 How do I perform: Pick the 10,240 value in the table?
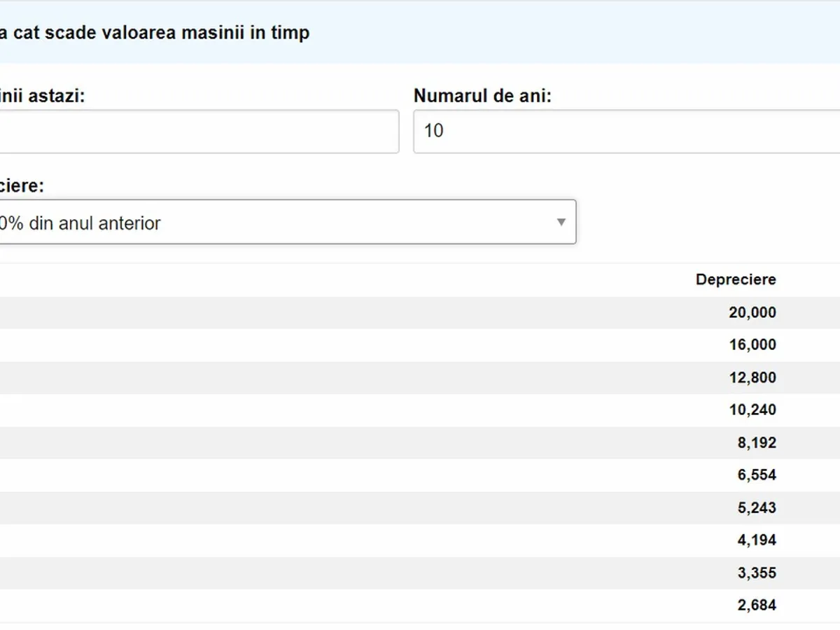752,410
